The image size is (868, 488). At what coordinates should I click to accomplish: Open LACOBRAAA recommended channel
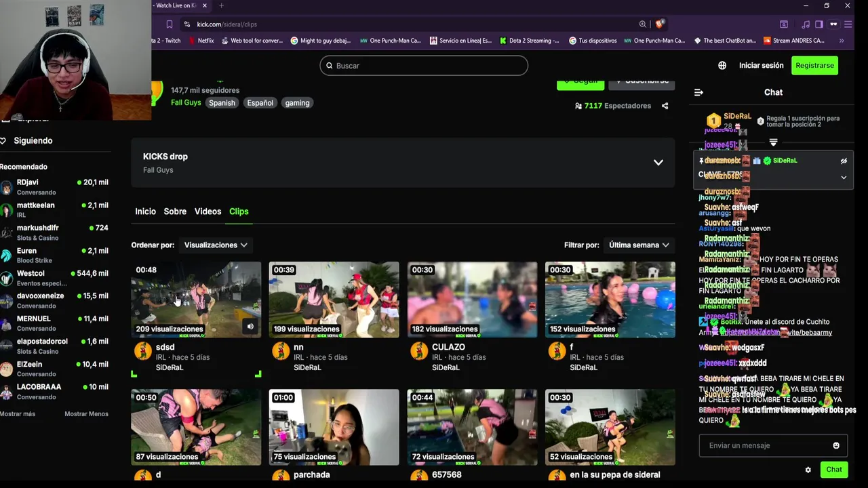(x=55, y=392)
